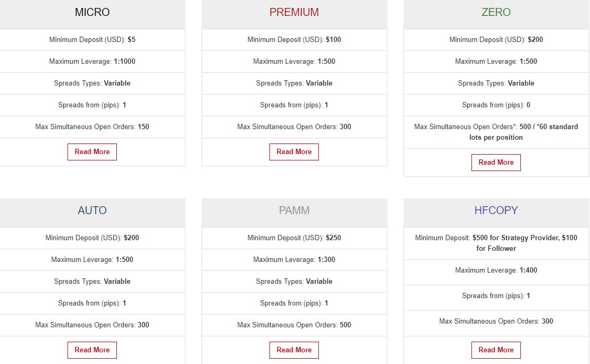Click HFCOPY maximum leverage 1:400 row
Image resolution: width=590 pixels, height=364 pixels.
(496, 270)
